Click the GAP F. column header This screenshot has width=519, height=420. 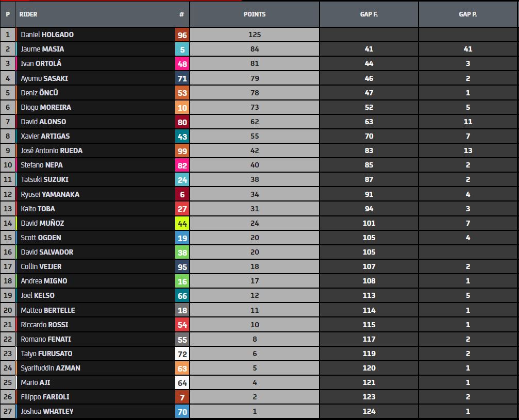369,14
